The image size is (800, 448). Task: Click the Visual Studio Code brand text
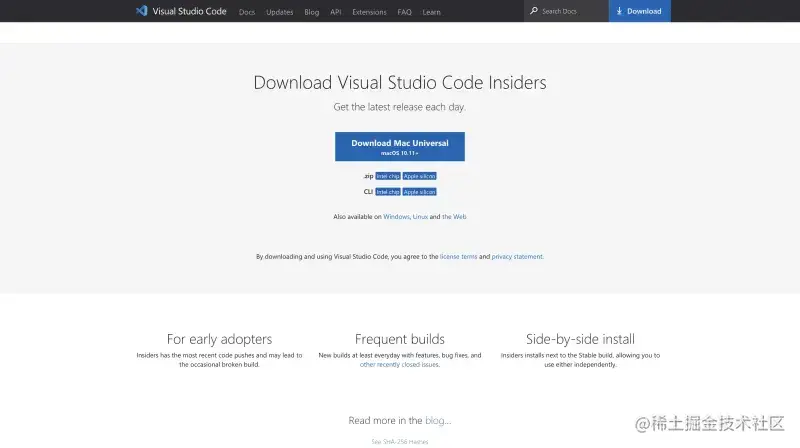tap(189, 11)
